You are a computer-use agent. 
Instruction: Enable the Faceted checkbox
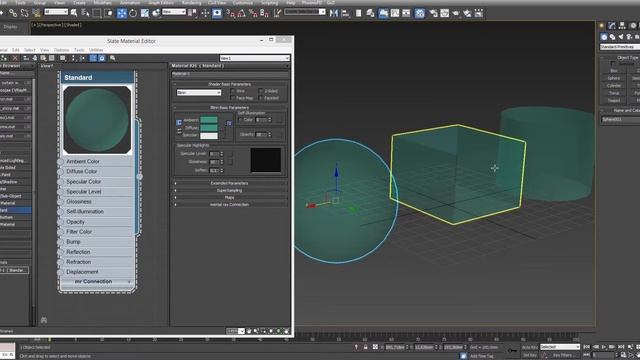pos(261,98)
